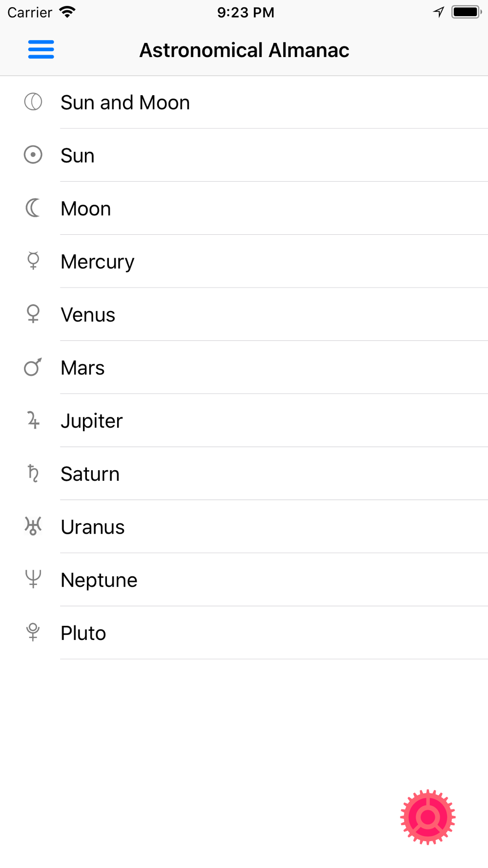Tap the Mars planetary symbol
Screen dimensions: 488x868
33,367
